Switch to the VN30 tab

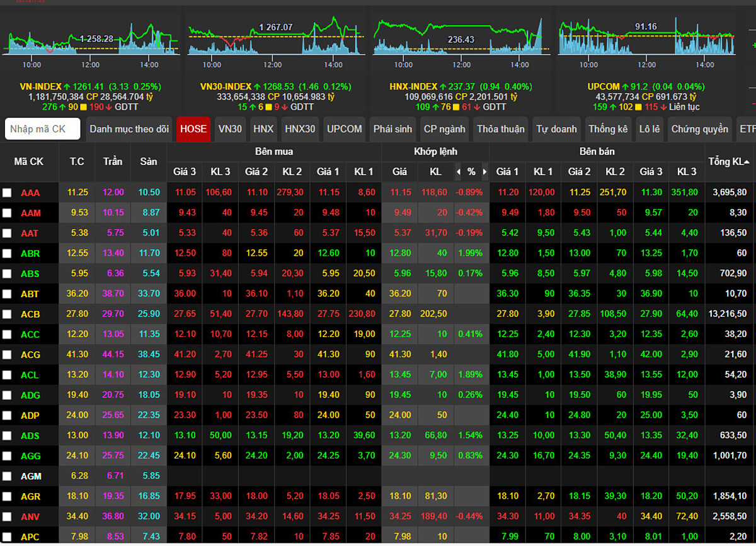[230, 128]
